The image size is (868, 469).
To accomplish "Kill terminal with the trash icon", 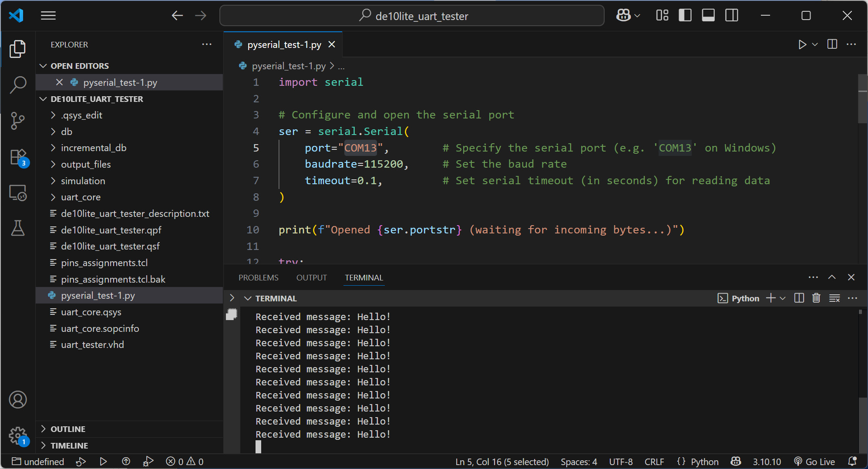I will coord(816,298).
